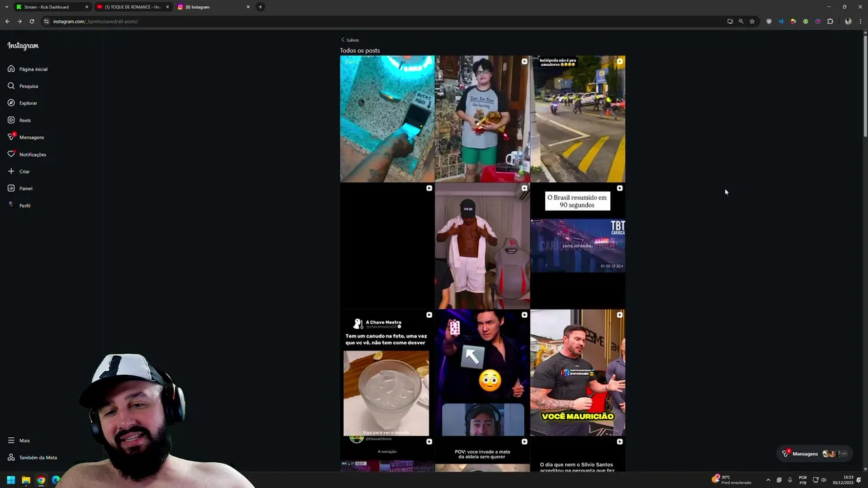868x488 pixels.
Task: Open the saved post of boy holding snacks
Action: [x=482, y=119]
